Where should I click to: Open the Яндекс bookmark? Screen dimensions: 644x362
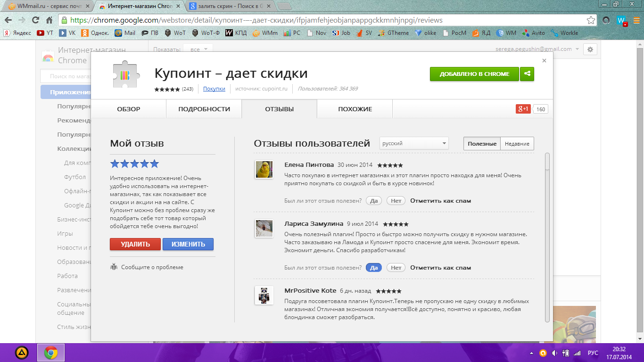tap(17, 33)
